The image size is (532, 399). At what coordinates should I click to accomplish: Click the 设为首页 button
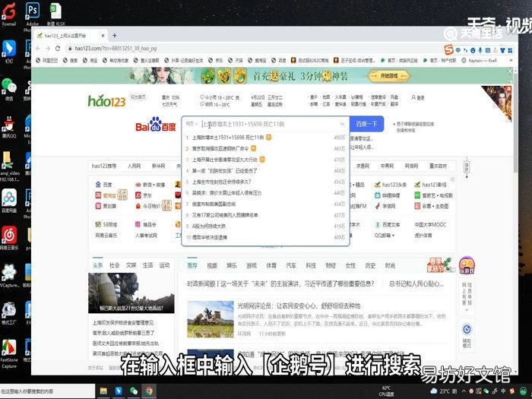pyautogui.click(x=138, y=97)
